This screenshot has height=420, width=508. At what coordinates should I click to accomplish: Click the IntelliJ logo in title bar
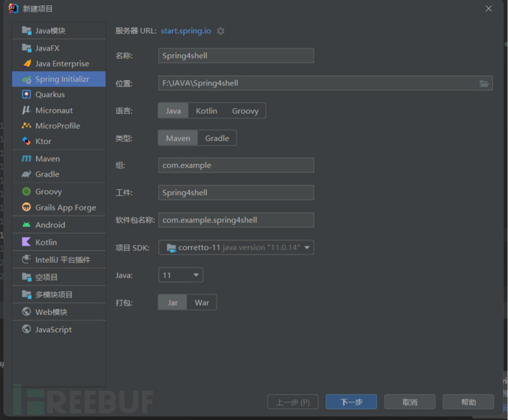[13, 8]
